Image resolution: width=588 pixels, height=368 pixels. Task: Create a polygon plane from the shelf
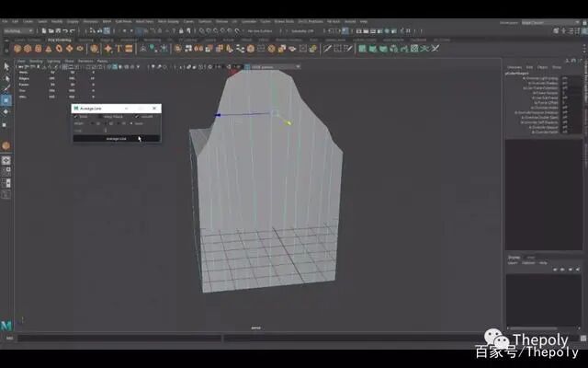70,49
